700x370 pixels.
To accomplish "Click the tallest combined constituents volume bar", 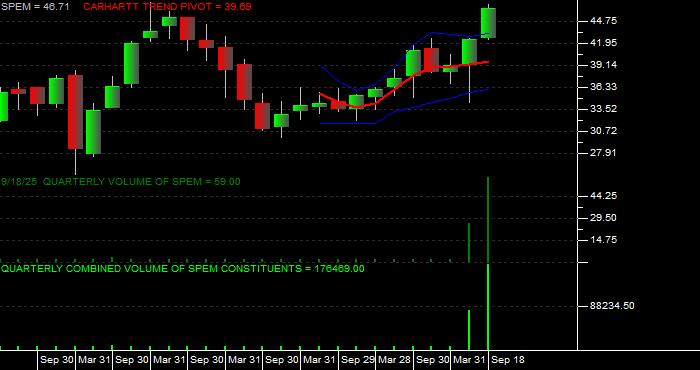I will [488, 307].
